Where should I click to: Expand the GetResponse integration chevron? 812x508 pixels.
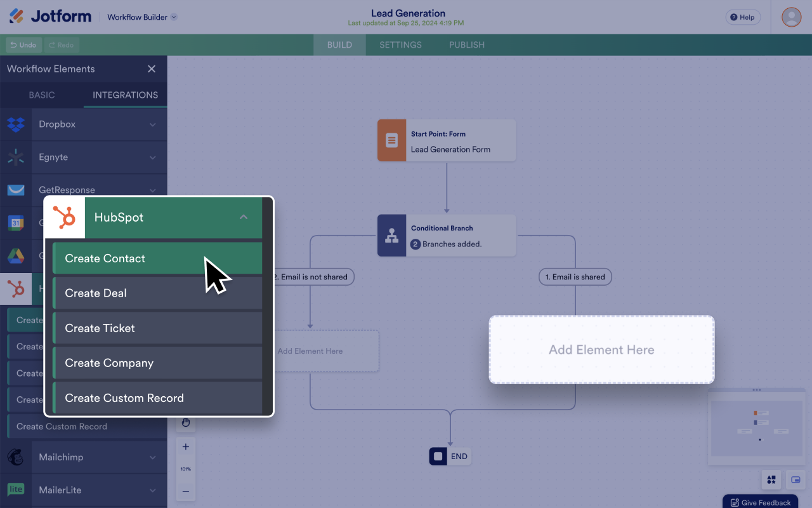153,190
